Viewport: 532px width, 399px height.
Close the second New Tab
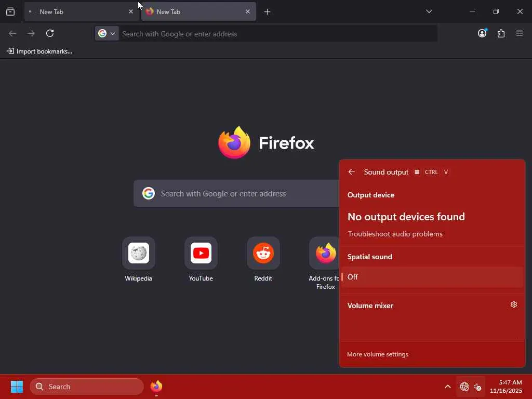pyautogui.click(x=248, y=11)
